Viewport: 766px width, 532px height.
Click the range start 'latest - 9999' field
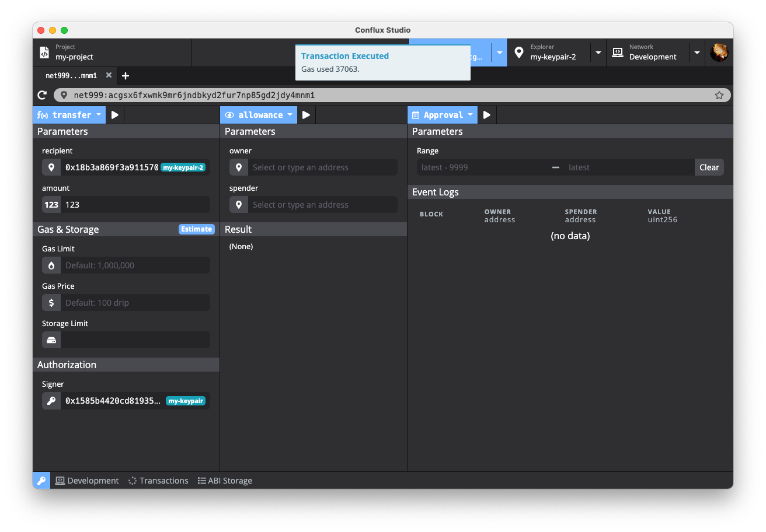[x=482, y=167]
